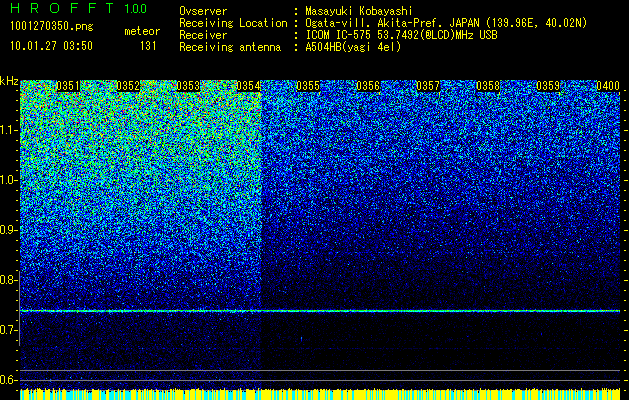
Task: Click the Receiving antenna field label
Action: click(x=230, y=47)
